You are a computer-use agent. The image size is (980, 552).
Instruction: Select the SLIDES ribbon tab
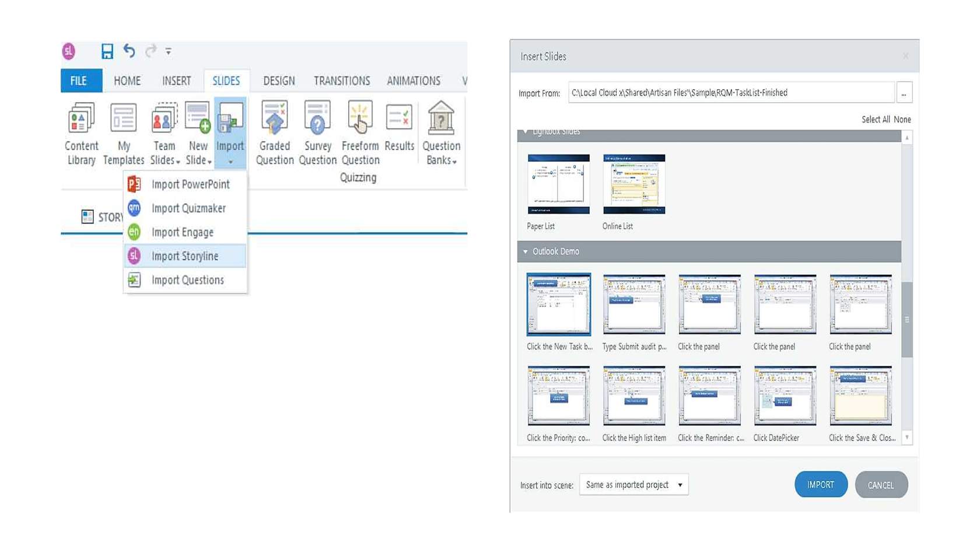[x=226, y=81]
